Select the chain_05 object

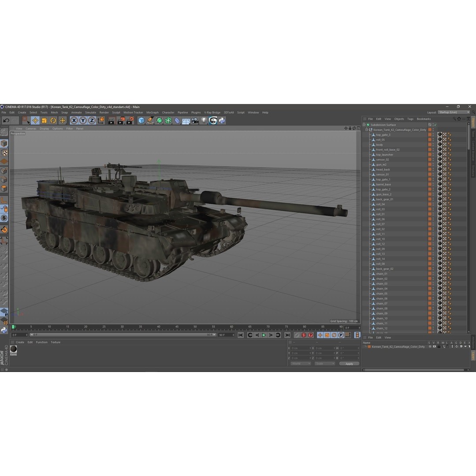[x=382, y=294]
